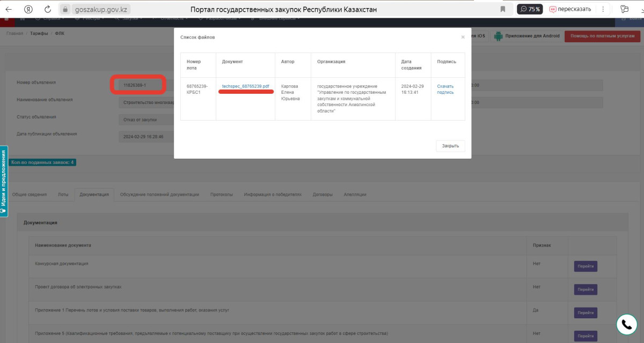Reload the page with the refresh icon
The image size is (644, 343).
click(48, 9)
